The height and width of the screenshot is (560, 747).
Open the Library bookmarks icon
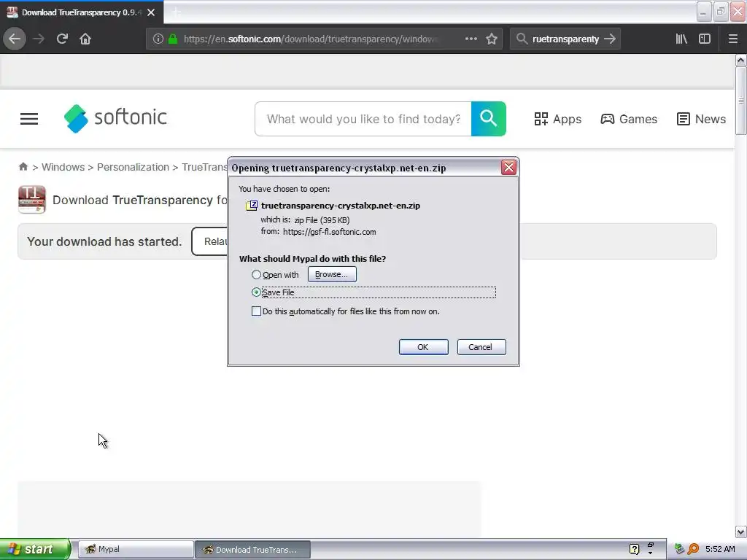tap(681, 39)
